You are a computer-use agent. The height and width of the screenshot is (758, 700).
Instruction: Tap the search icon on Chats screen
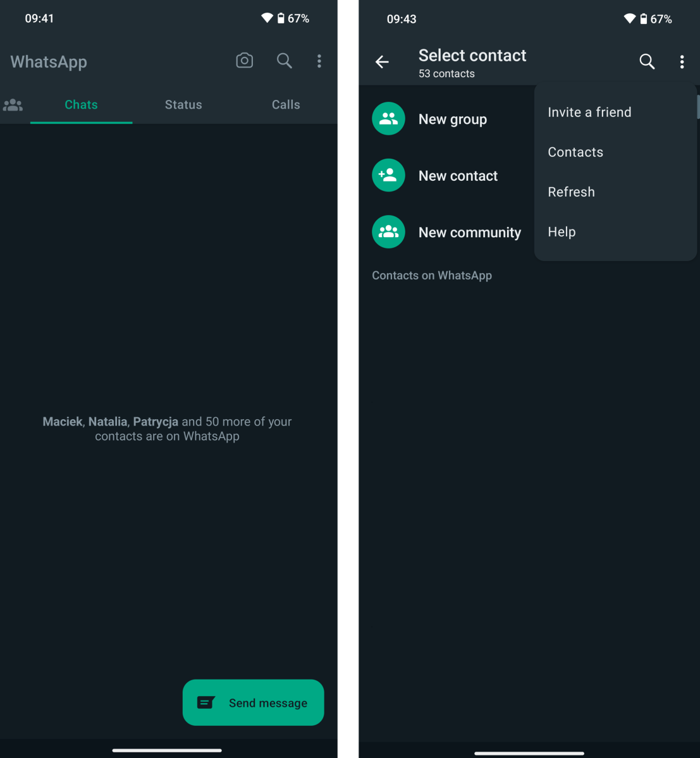pos(285,61)
